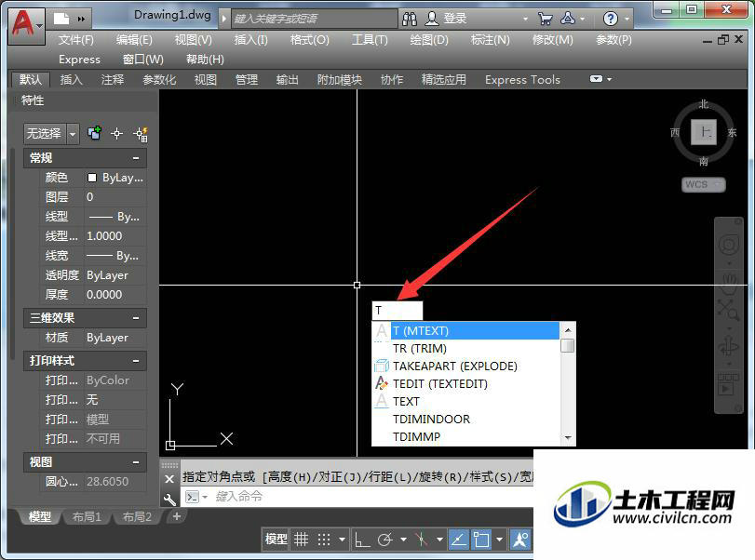Click the ShowMotion icon in navigation bar
Viewport: 755px width, 560px height.
coord(729,383)
